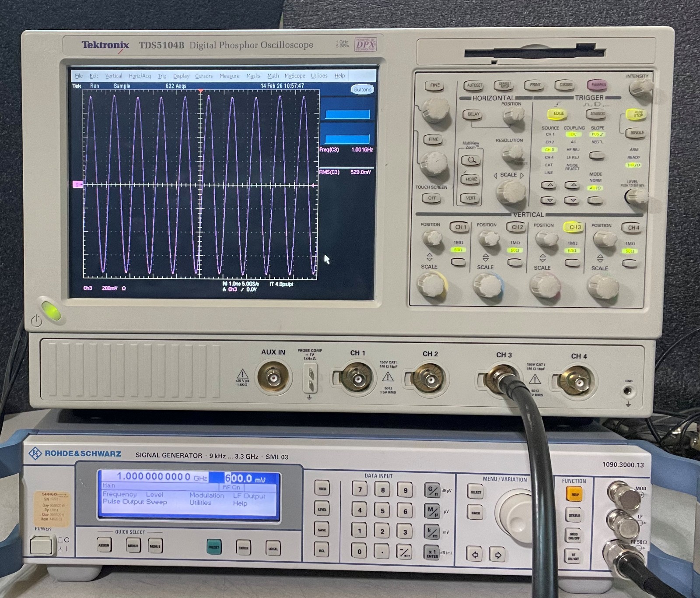Image resolution: width=700 pixels, height=598 pixels.
Task: Click the INTENSITY knob
Action: click(640, 88)
